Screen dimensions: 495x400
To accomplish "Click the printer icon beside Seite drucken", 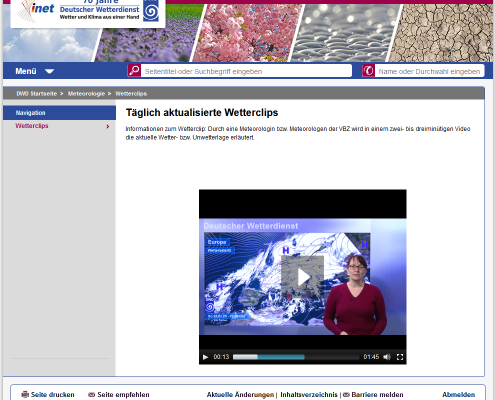I will [25, 394].
